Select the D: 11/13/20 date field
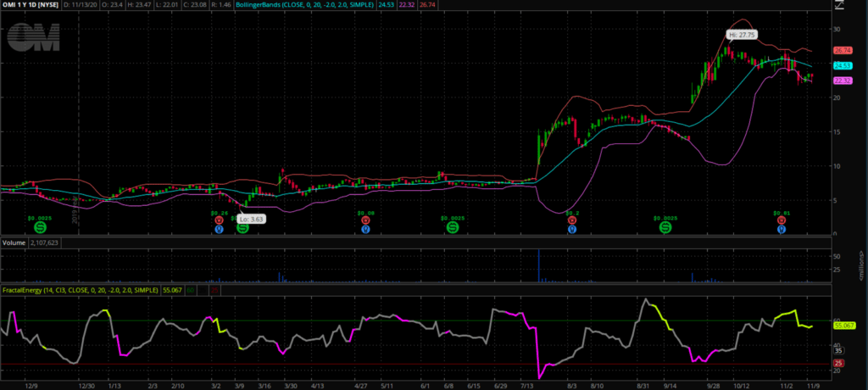 pos(79,4)
